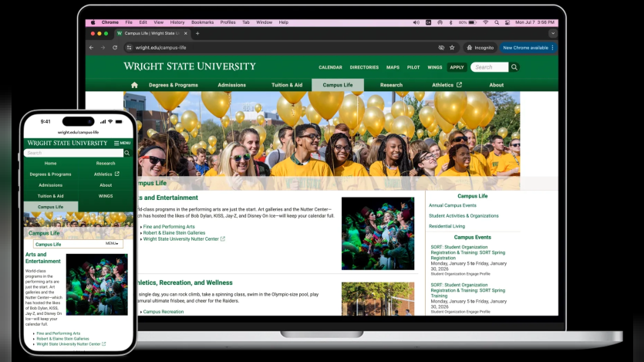Open the Help menu in the macOS menu bar

click(283, 22)
